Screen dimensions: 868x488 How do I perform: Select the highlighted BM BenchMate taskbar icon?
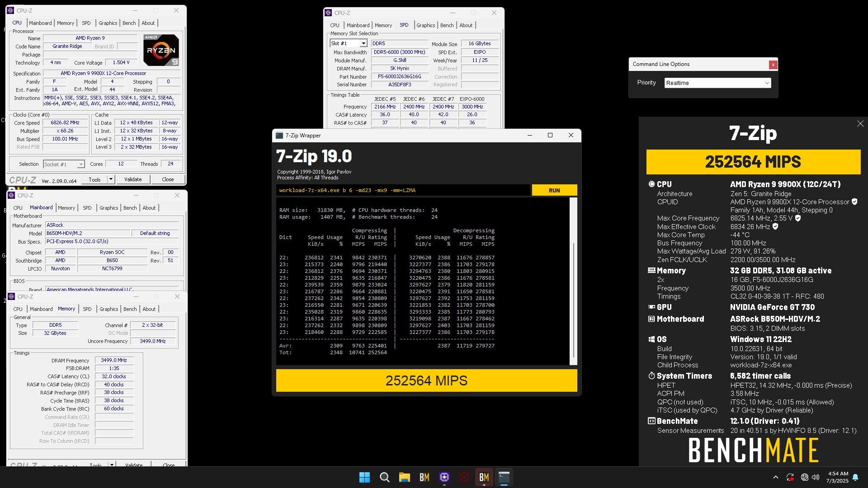[x=484, y=477]
